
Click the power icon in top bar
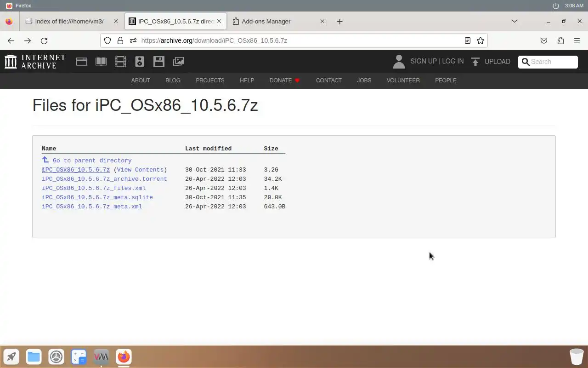pyautogui.click(x=556, y=6)
